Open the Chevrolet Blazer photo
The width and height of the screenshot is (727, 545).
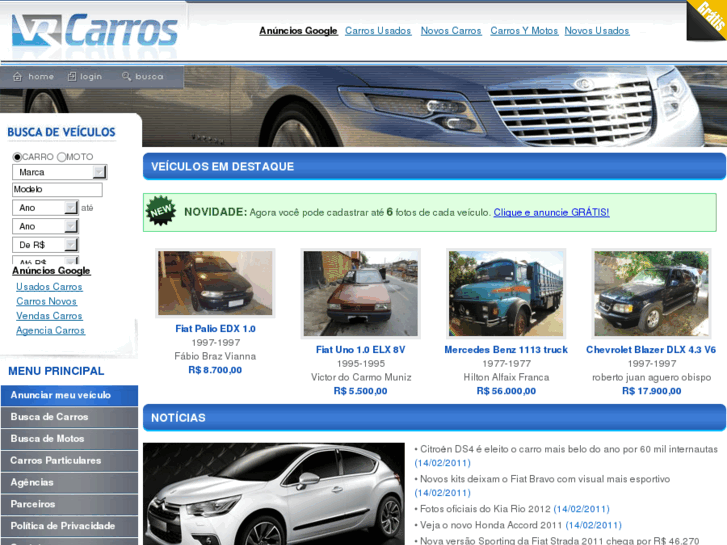[651, 294]
